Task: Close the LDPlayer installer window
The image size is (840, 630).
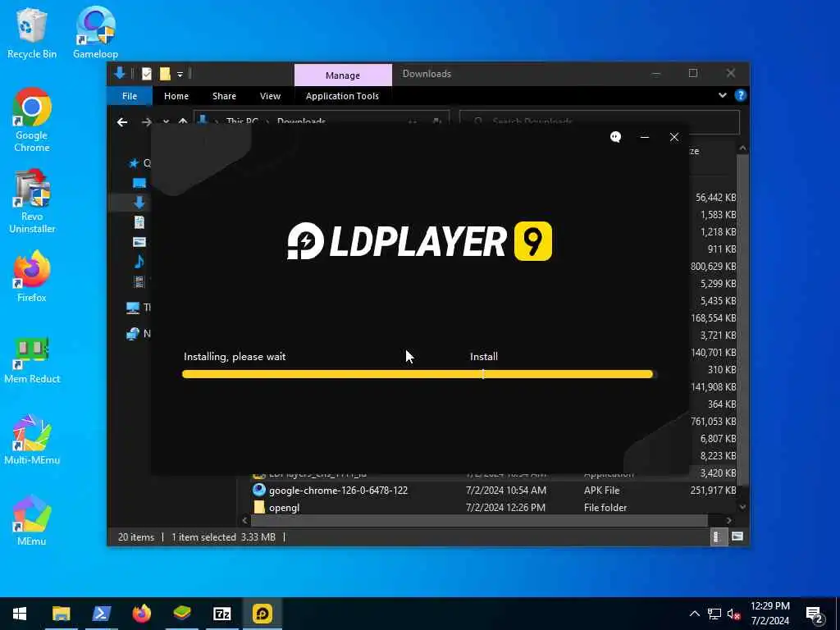Action: click(674, 137)
